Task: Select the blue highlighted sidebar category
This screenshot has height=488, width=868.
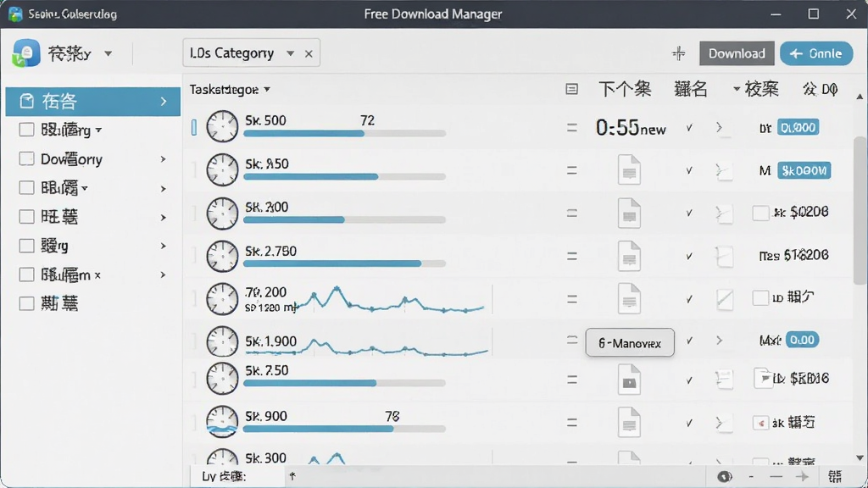Action: click(x=93, y=102)
